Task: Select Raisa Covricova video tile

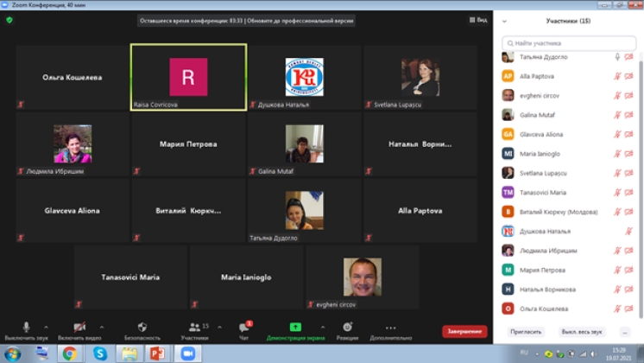Action: click(188, 77)
